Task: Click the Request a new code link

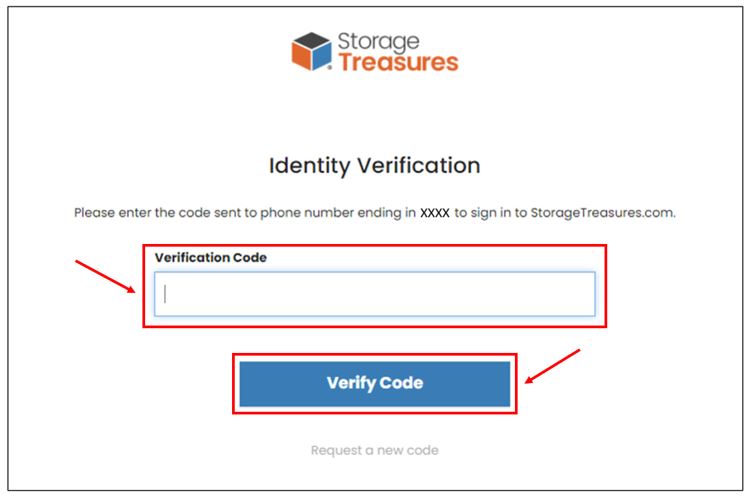Action: pos(374,450)
